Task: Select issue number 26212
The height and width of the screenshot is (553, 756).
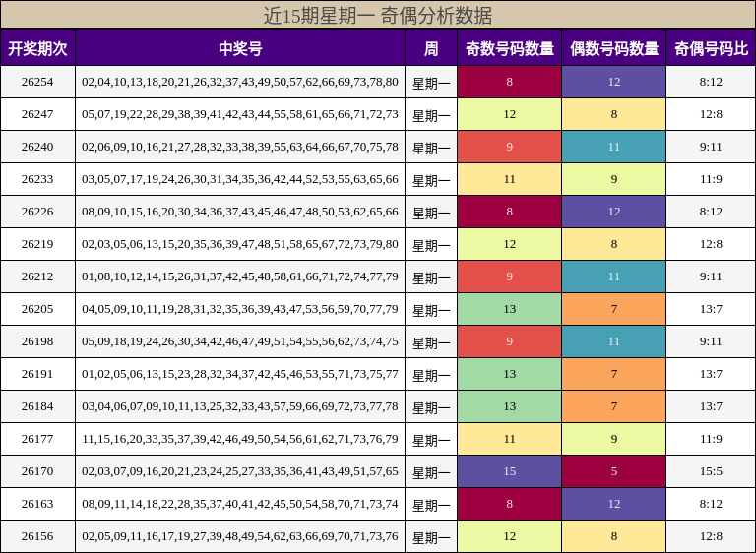Action: [37, 276]
